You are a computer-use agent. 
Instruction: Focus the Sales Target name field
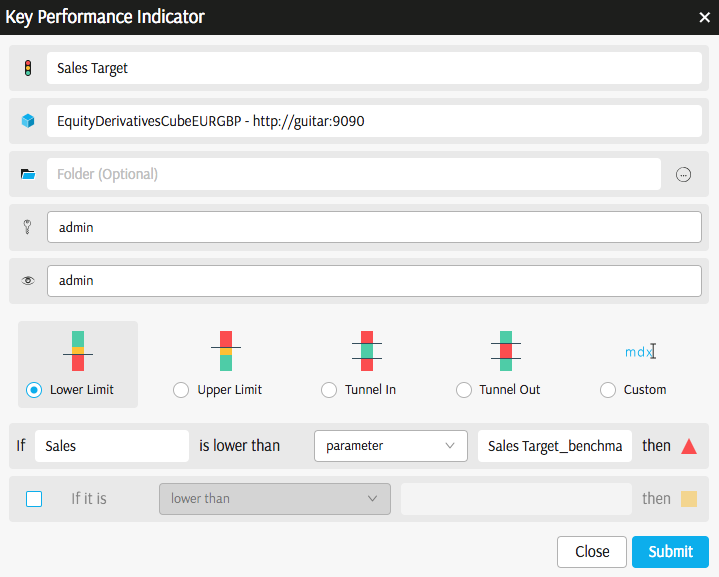tap(374, 68)
